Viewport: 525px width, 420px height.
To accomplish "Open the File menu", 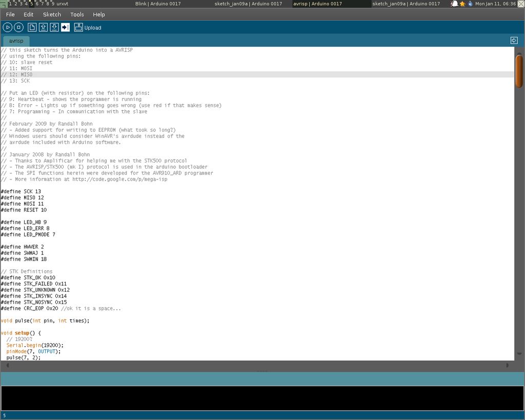I will tap(10, 14).
